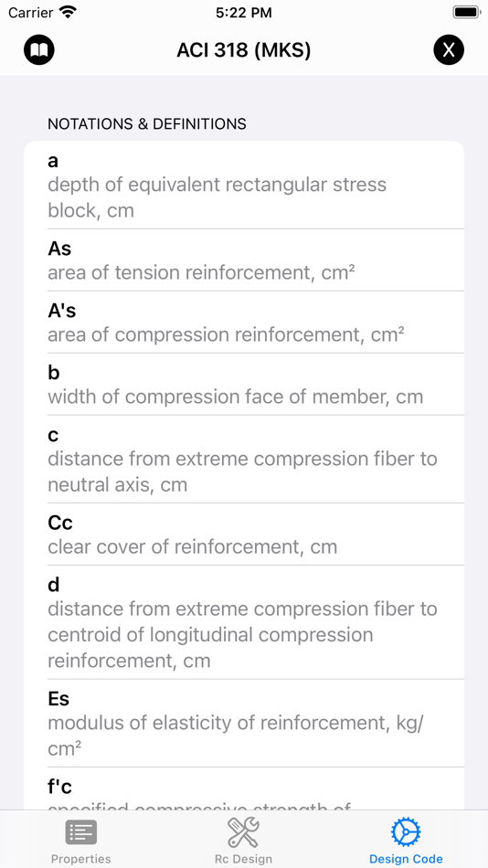The image size is (488, 868).
Task: Choose the A's compression reinforcement entry
Action: pyautogui.click(x=244, y=323)
